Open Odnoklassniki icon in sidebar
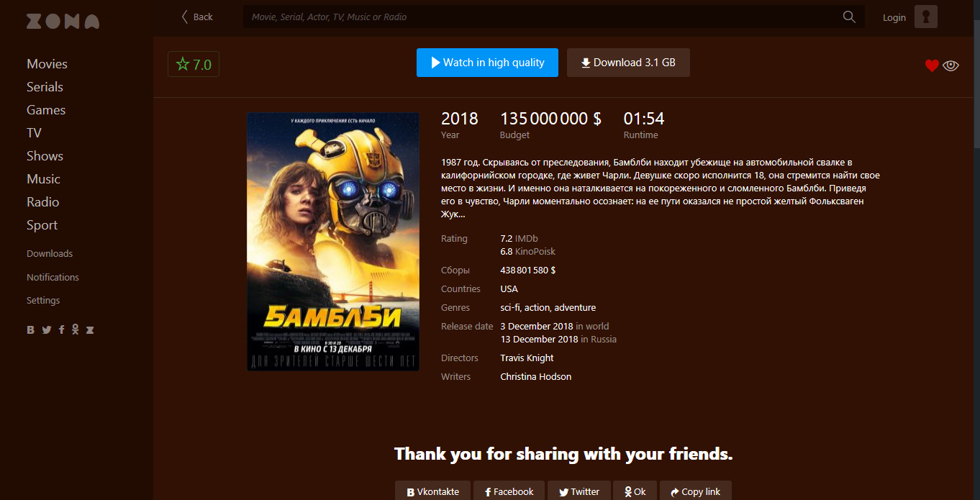This screenshot has height=500, width=980. [75, 329]
